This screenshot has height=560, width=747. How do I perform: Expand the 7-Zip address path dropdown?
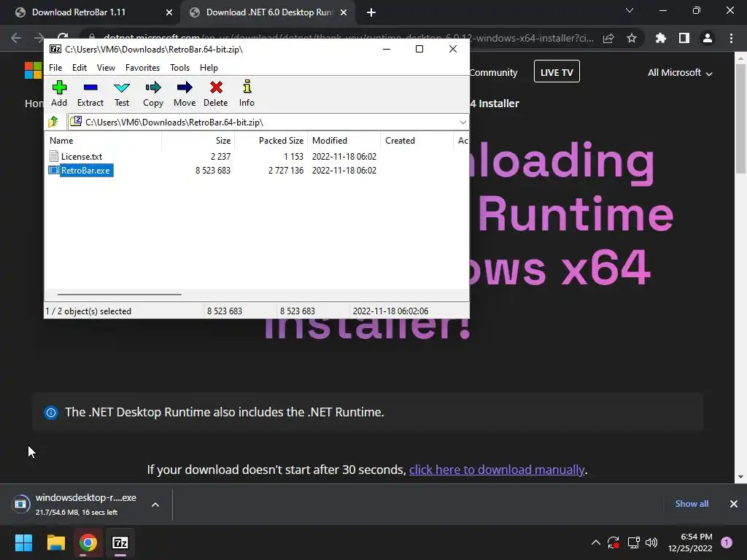click(462, 122)
